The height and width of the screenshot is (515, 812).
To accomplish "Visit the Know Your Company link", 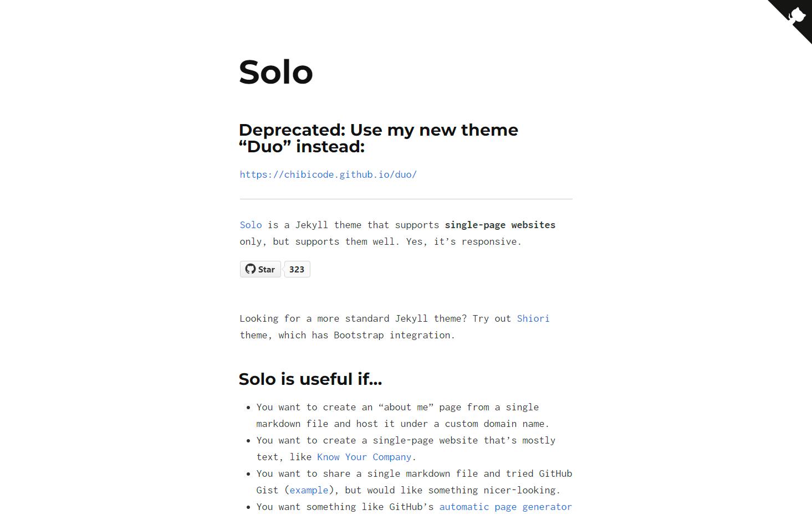I will pyautogui.click(x=364, y=457).
